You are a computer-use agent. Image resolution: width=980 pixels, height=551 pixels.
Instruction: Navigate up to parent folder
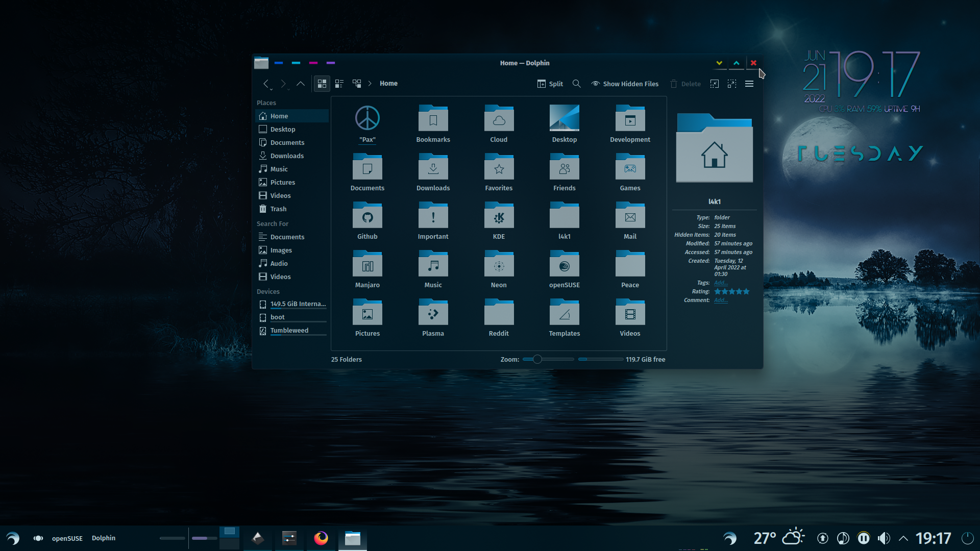[301, 84]
